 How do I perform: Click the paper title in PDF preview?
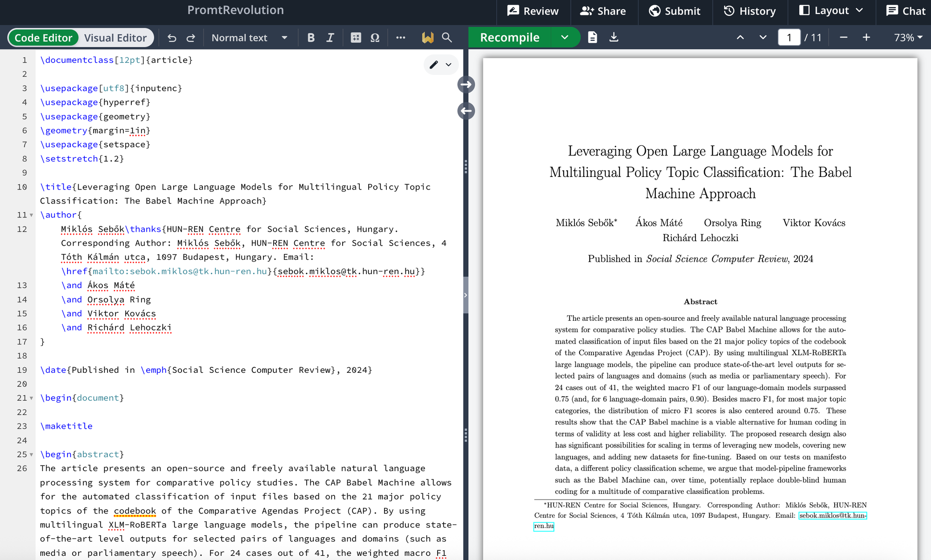pos(700,172)
